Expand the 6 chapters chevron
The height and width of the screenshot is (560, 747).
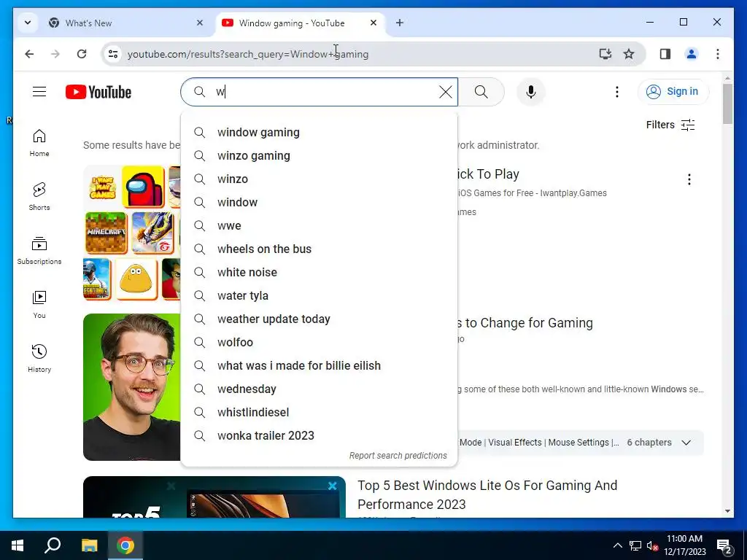pos(686,443)
